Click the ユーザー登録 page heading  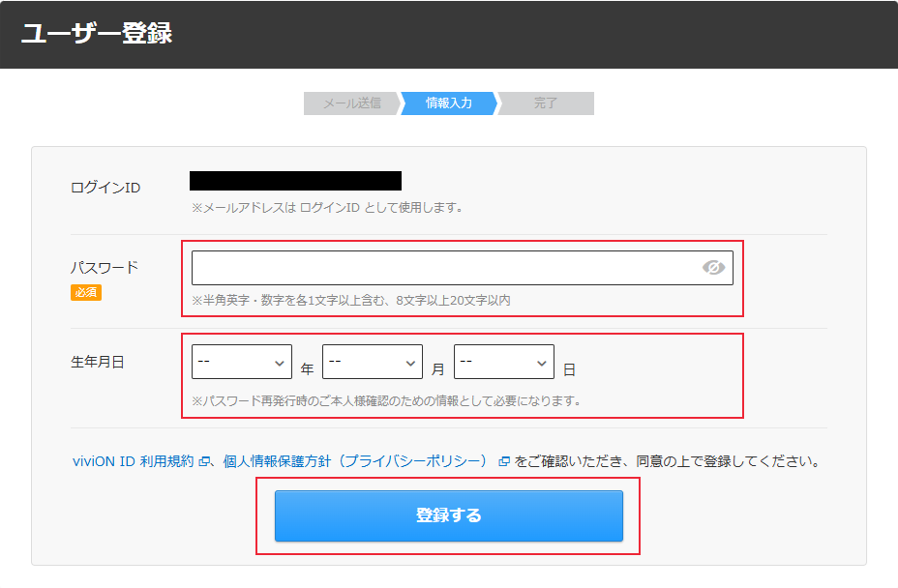[97, 33]
